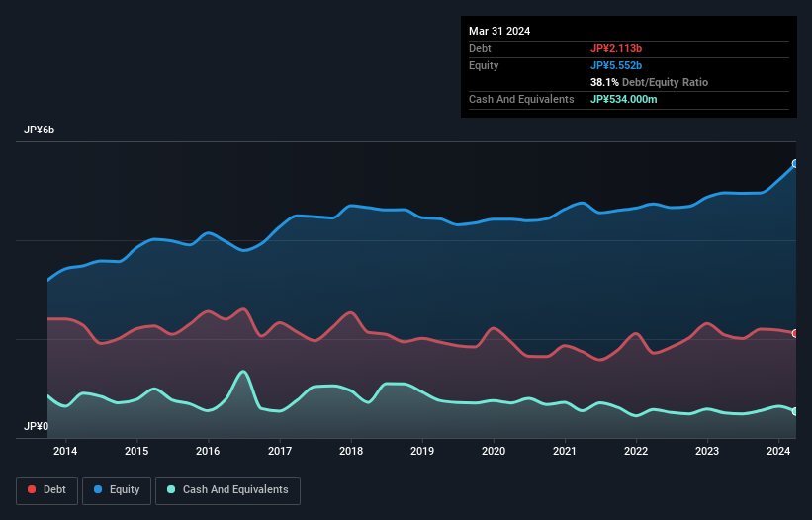Click the 2020 x-axis label
The width and height of the screenshot is (812, 520).
coord(494,451)
